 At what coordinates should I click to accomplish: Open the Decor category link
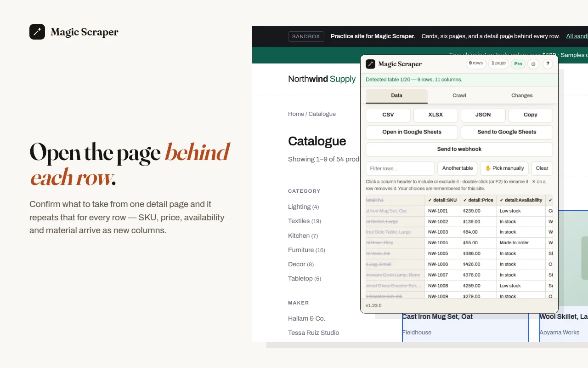(301, 264)
